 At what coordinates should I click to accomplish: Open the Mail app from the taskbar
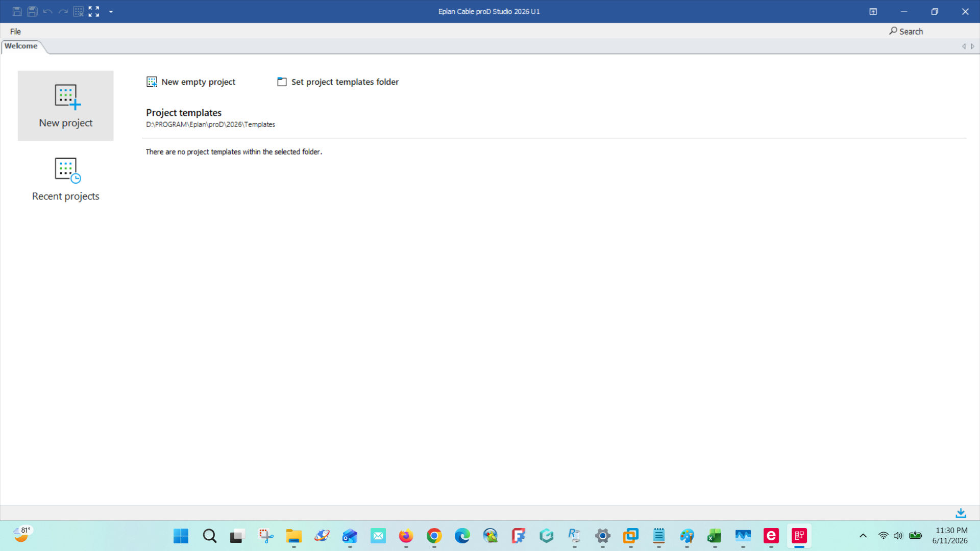pyautogui.click(x=378, y=536)
